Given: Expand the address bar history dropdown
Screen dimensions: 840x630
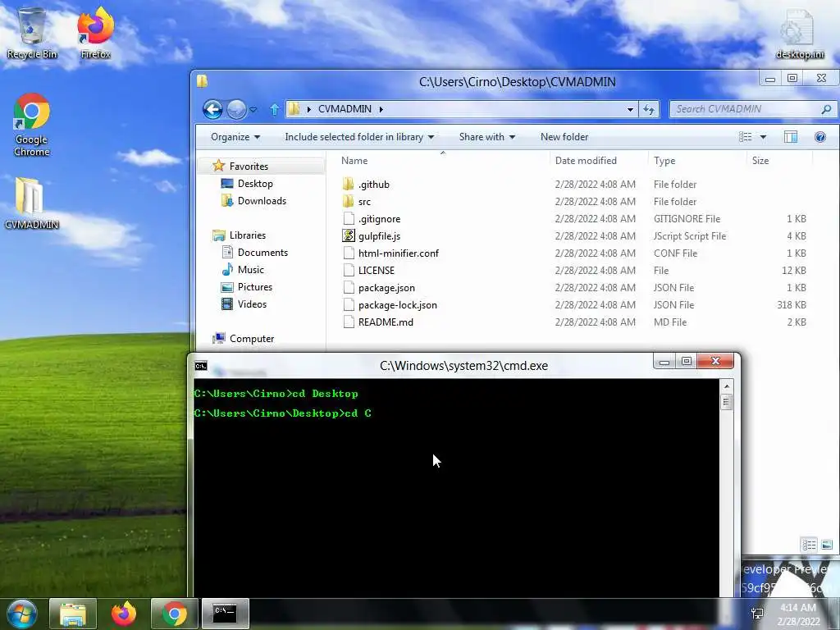Looking at the screenshot, I should coord(630,109).
